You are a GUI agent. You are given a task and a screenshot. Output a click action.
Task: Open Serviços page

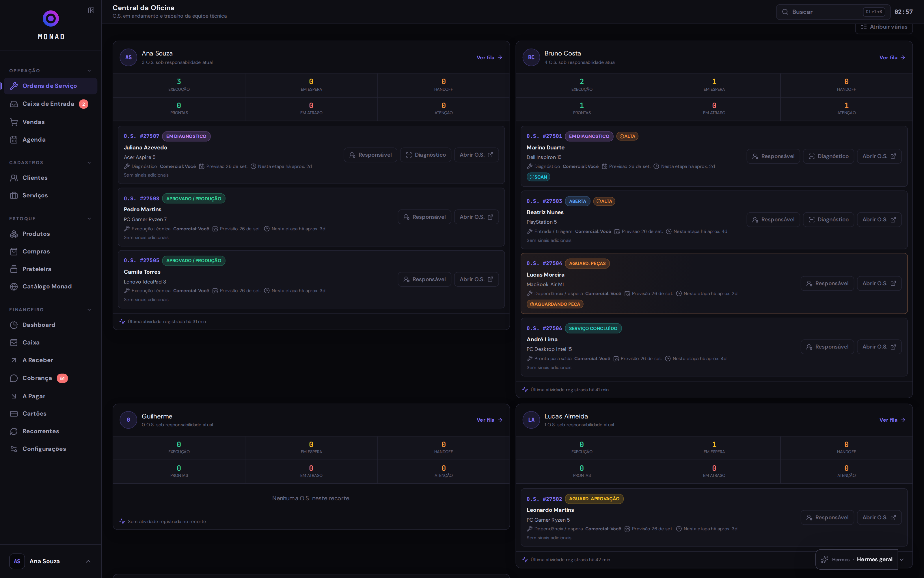click(51, 195)
